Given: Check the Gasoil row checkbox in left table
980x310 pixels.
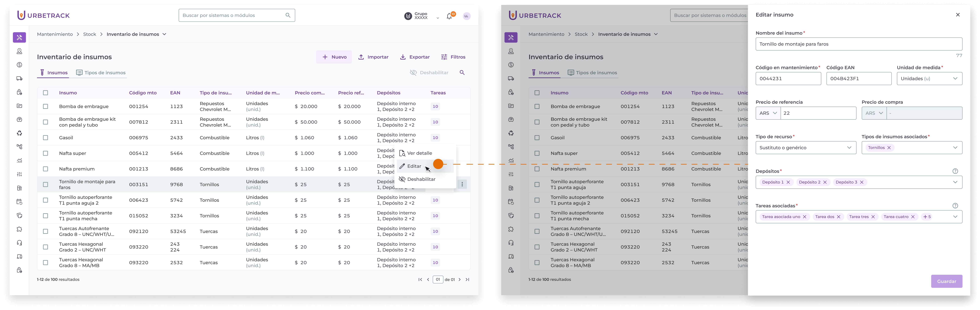Looking at the screenshot, I should click(46, 138).
